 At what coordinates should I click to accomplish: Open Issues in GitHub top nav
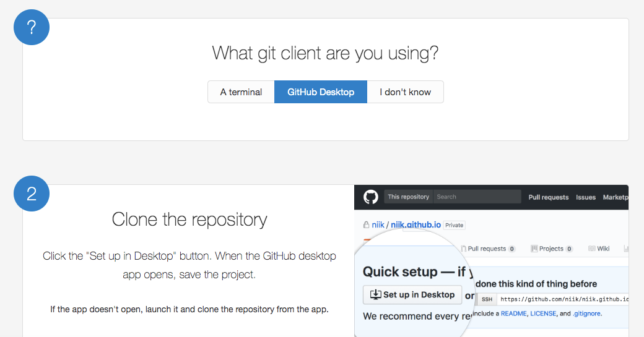586,197
